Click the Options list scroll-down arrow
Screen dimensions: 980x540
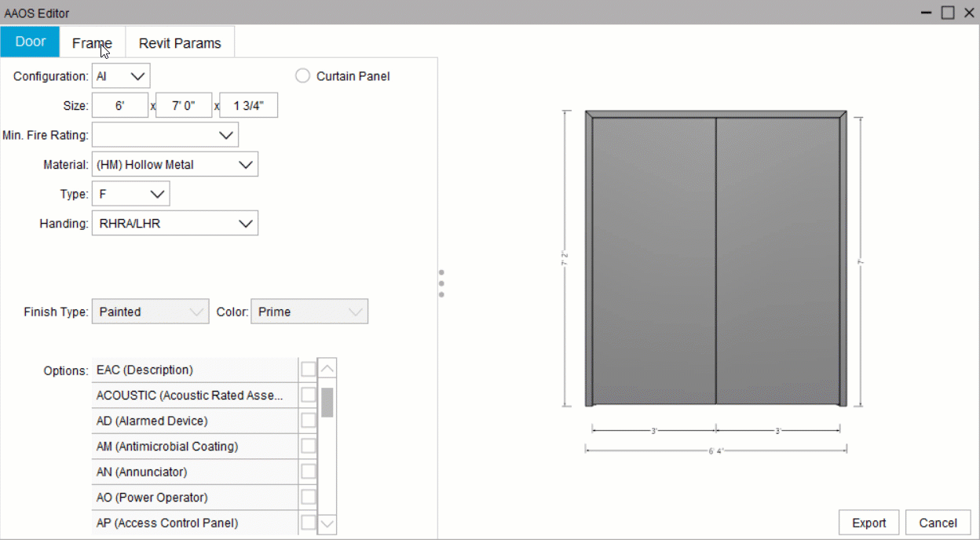click(327, 523)
